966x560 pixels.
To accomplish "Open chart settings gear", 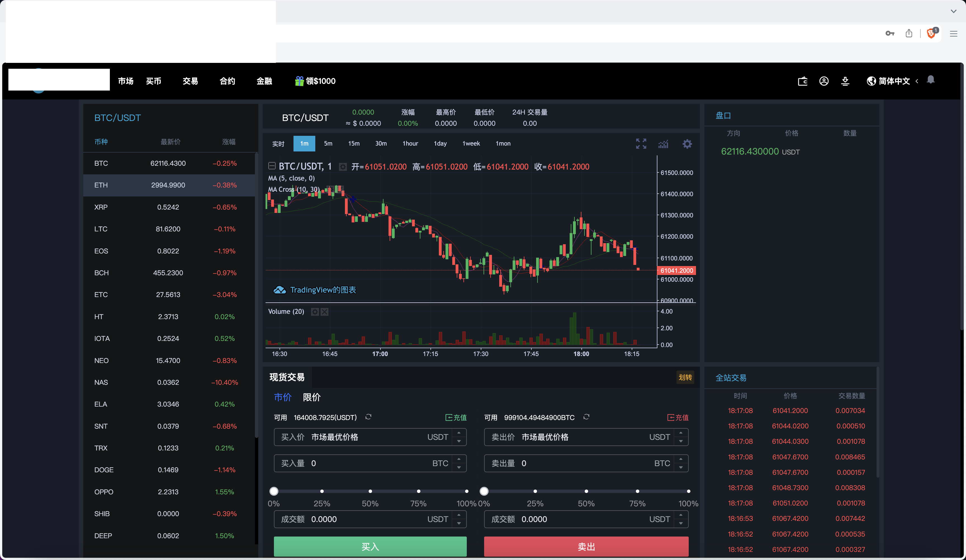I will click(x=687, y=144).
